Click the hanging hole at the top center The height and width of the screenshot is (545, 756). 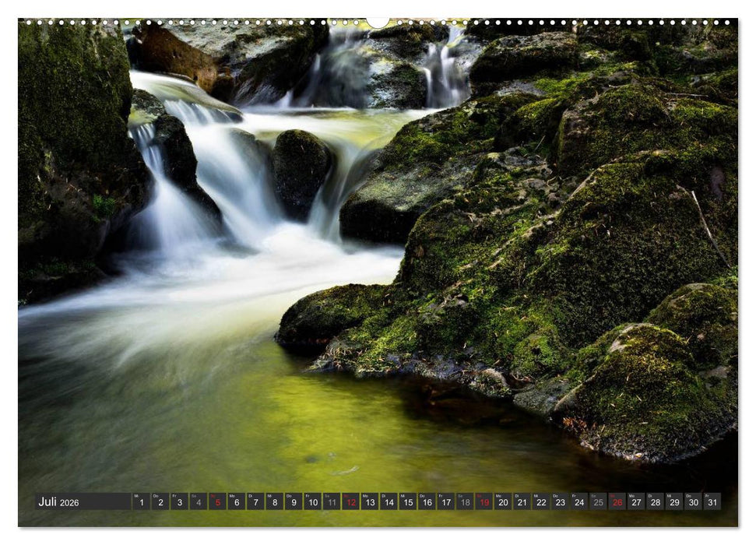(378, 14)
